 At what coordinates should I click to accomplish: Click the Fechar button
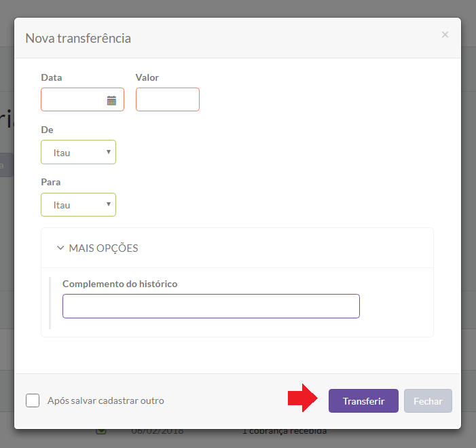click(428, 400)
